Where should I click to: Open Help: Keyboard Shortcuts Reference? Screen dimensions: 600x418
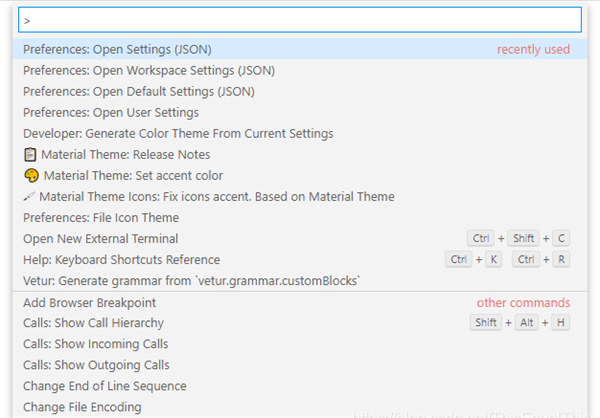[122, 259]
